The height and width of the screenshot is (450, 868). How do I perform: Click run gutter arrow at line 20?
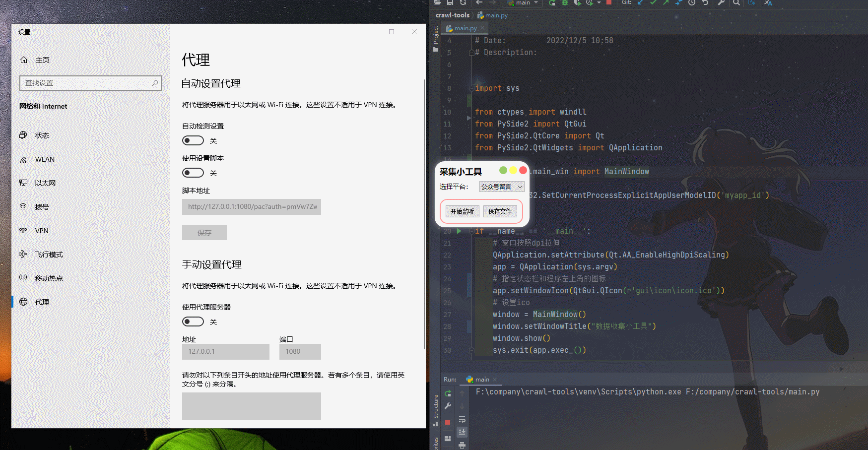tap(459, 231)
